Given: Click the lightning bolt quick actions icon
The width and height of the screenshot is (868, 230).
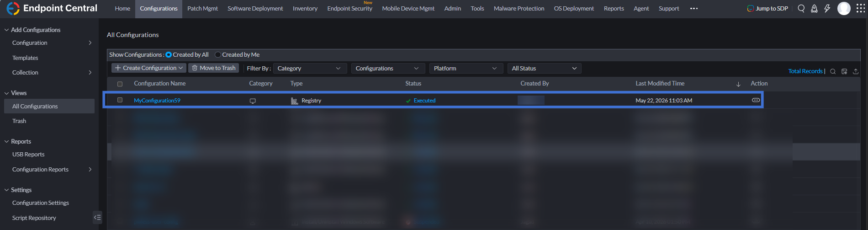Looking at the screenshot, I should 827,8.
